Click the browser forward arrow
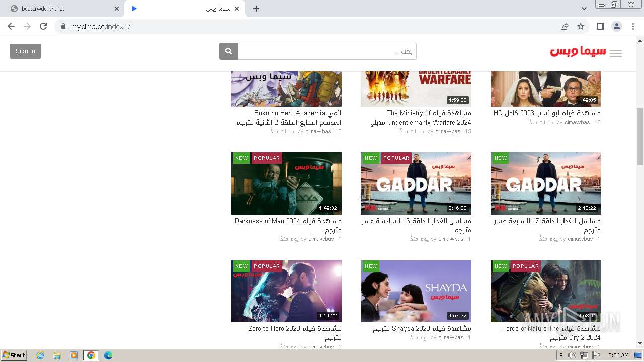The height and width of the screenshot is (362, 644). coord(27,26)
